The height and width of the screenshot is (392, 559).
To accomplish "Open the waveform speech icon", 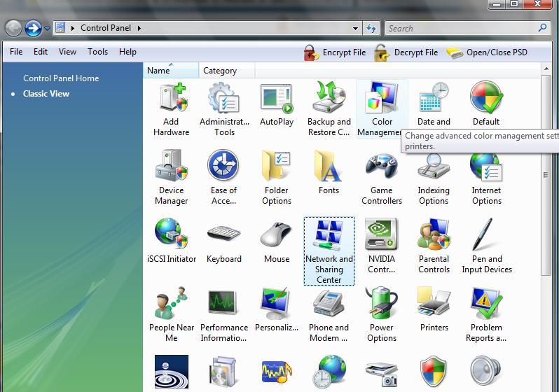I will click(x=277, y=372).
